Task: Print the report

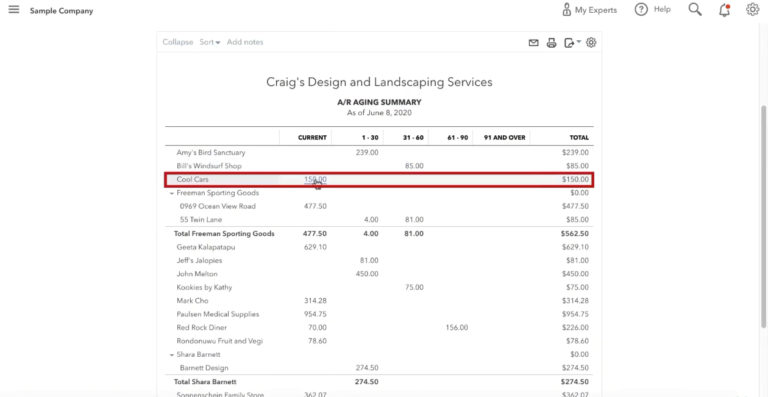Action: pos(552,43)
